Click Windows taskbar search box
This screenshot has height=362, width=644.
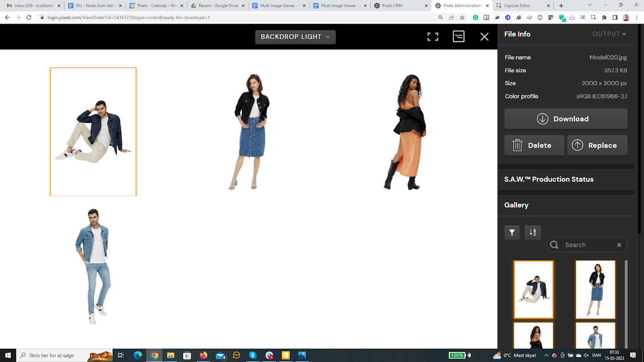[x=64, y=355]
